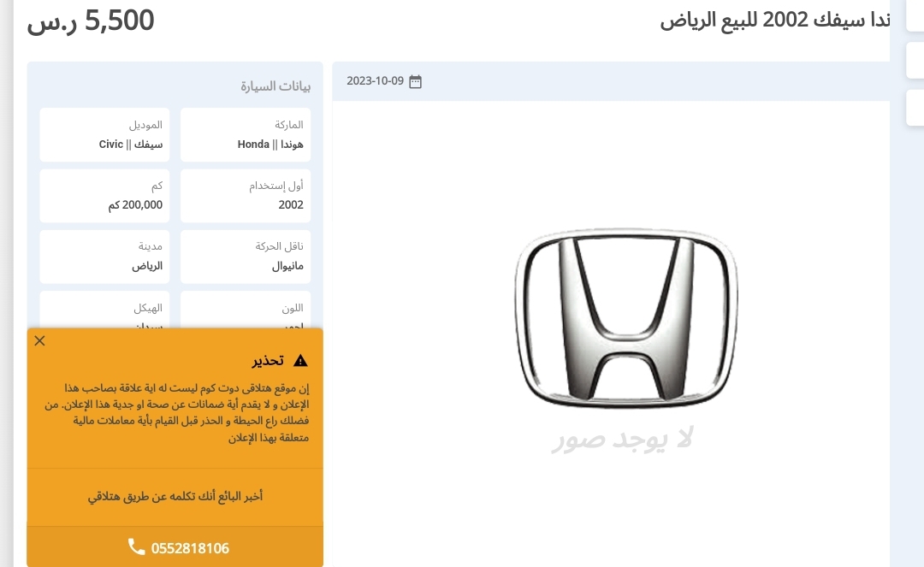This screenshot has width=924, height=567.
Task: Click the الماركة field label
Action: pos(289,125)
